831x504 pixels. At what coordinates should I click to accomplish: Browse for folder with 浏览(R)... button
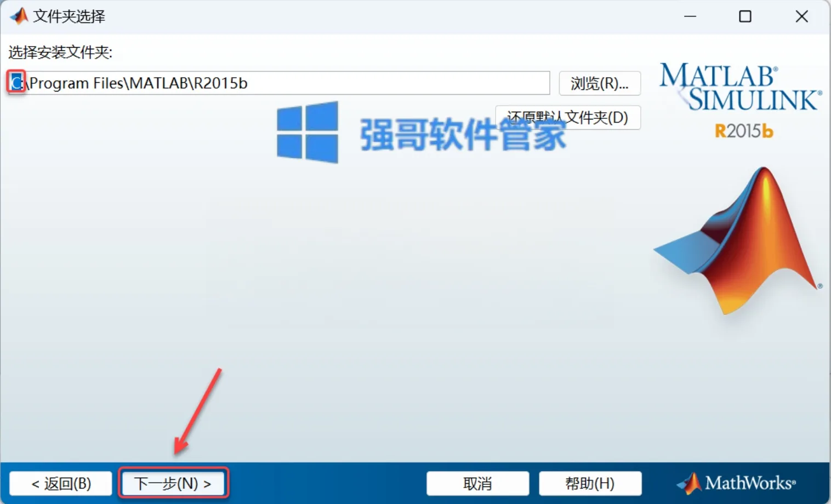[x=600, y=83]
